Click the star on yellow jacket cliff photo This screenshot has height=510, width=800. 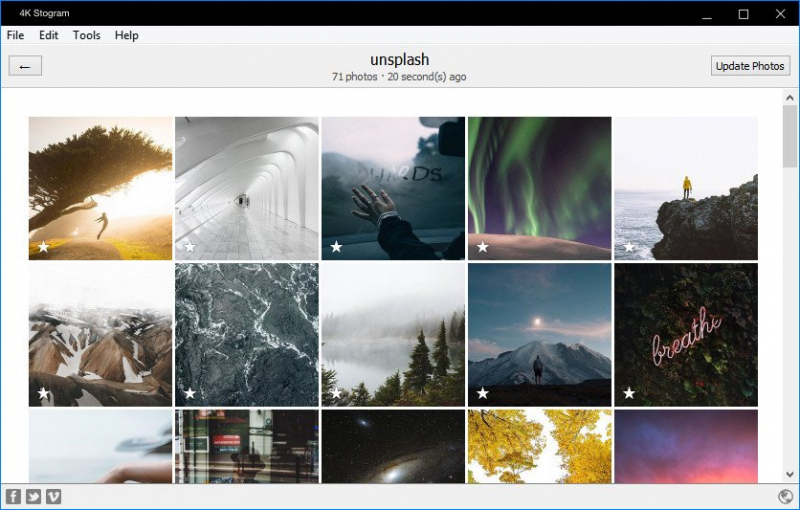pos(629,247)
